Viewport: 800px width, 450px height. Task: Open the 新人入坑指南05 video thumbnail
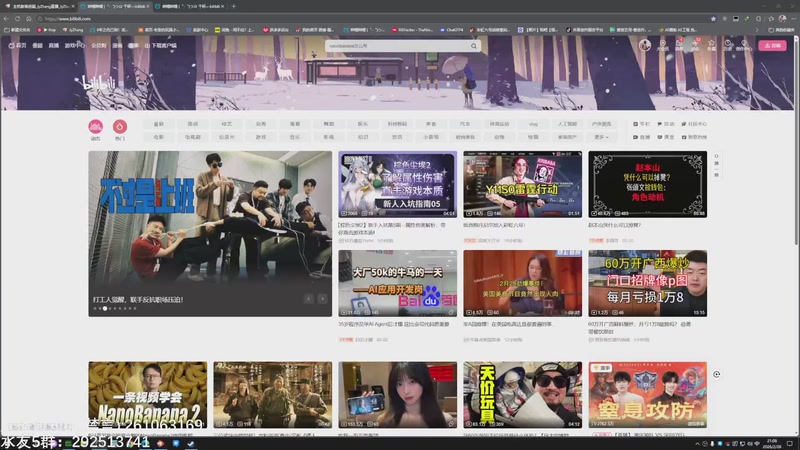tap(397, 184)
